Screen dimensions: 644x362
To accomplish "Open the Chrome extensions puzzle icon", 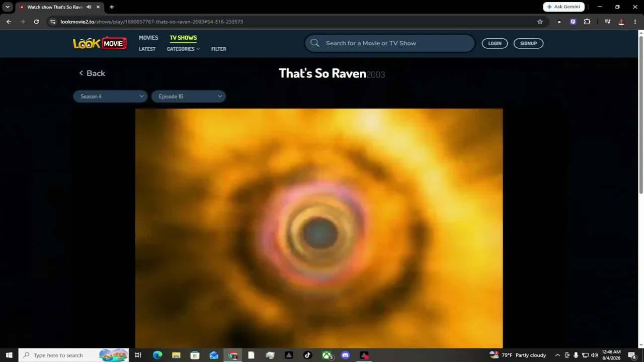I will click(587, 22).
